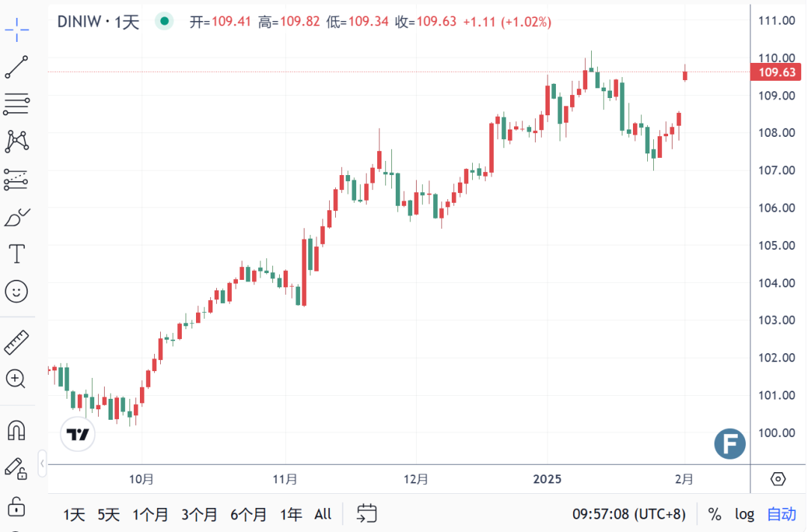
Task: Select the text annotation tool
Action: tap(16, 254)
